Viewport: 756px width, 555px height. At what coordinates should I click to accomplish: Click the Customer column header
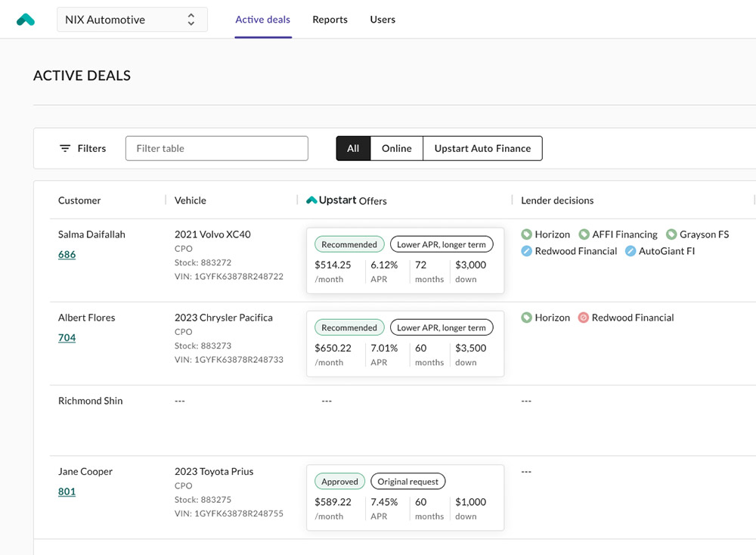pos(79,200)
